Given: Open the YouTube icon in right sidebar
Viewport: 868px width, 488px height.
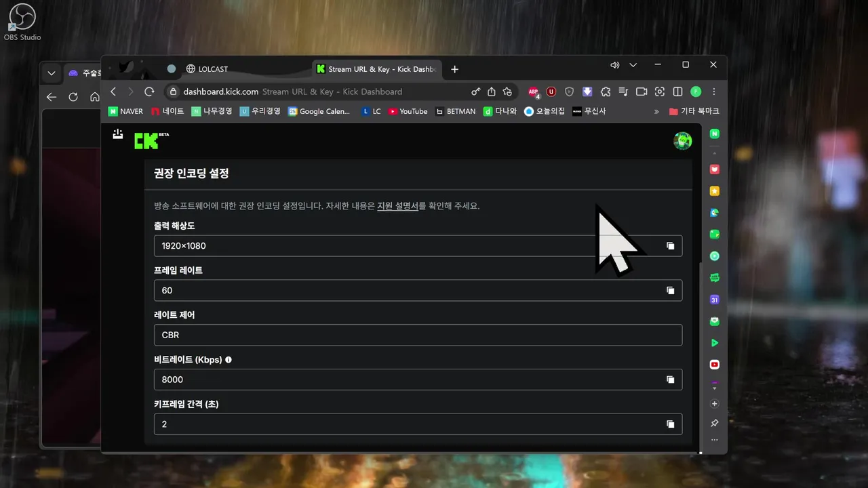Looking at the screenshot, I should click(714, 365).
